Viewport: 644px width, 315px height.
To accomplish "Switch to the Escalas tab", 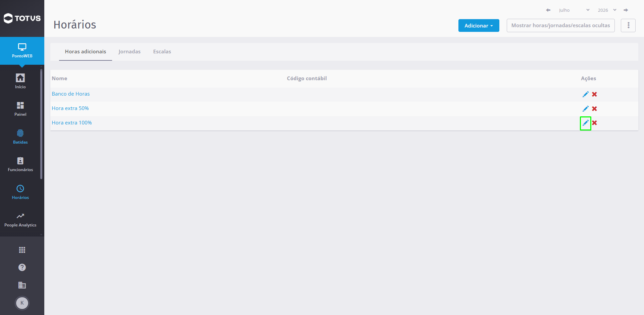I will coord(162,52).
